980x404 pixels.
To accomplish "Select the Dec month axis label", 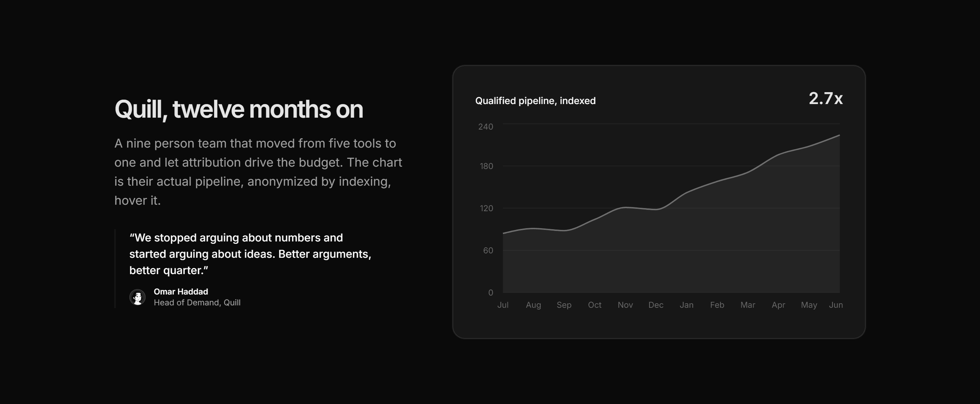I will pos(655,305).
